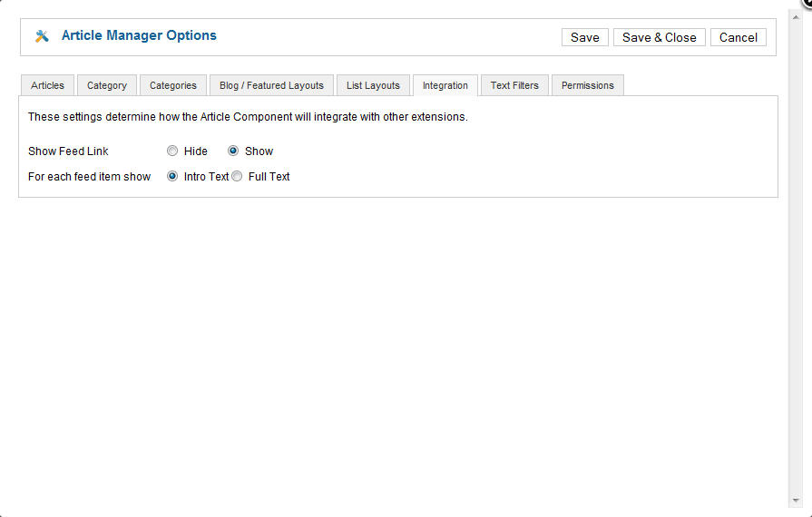Cancel the article options changes
Screen dimensions: 812x517
coord(738,37)
